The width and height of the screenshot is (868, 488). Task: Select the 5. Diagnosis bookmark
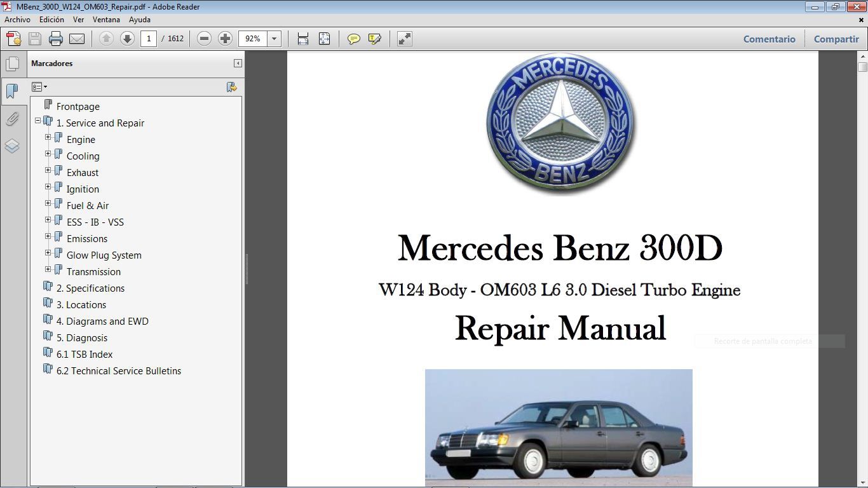click(82, 338)
